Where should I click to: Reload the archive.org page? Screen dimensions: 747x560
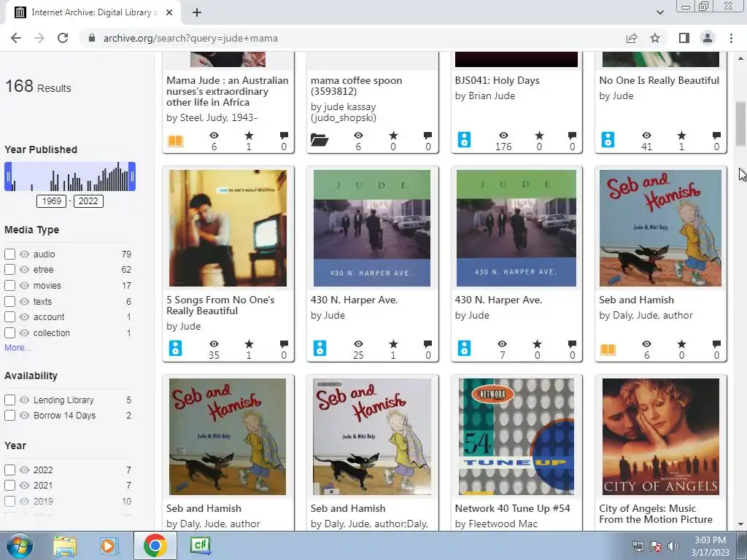[x=63, y=38]
